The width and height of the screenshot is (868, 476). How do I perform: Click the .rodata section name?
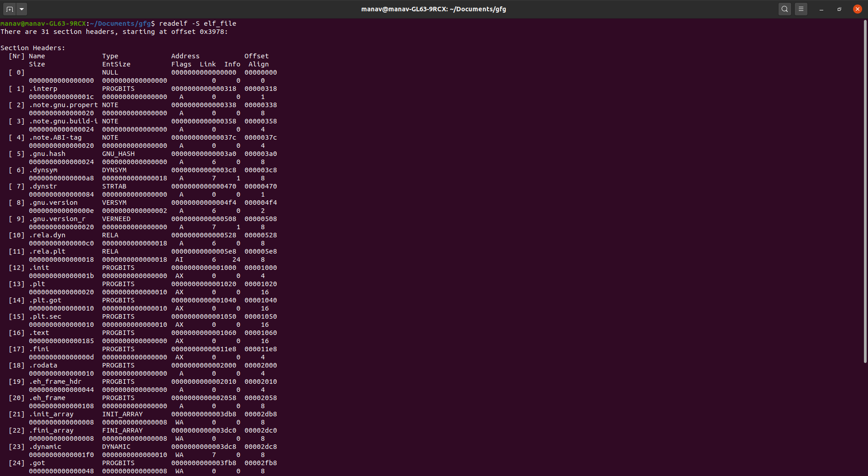click(x=43, y=365)
